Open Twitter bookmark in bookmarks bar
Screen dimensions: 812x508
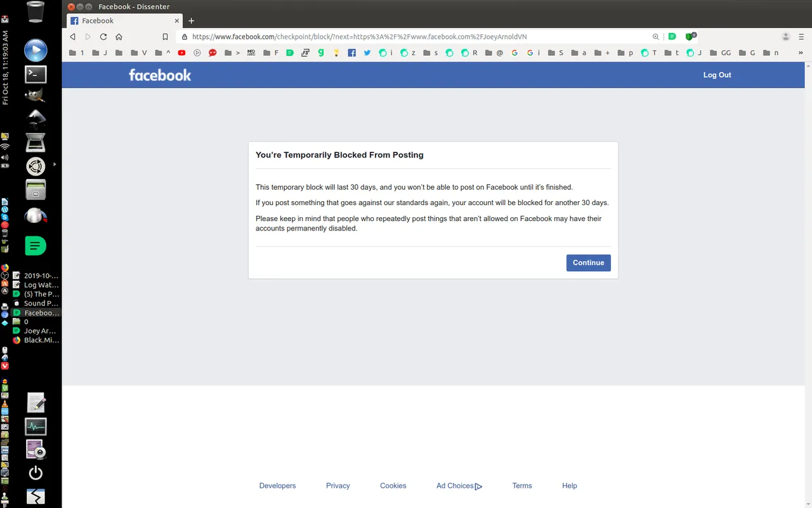tap(367, 53)
